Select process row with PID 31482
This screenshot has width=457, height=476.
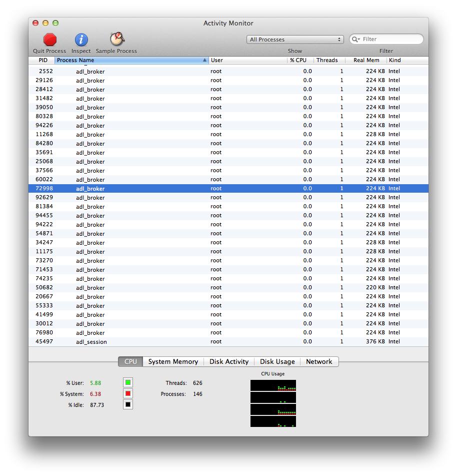(228, 99)
